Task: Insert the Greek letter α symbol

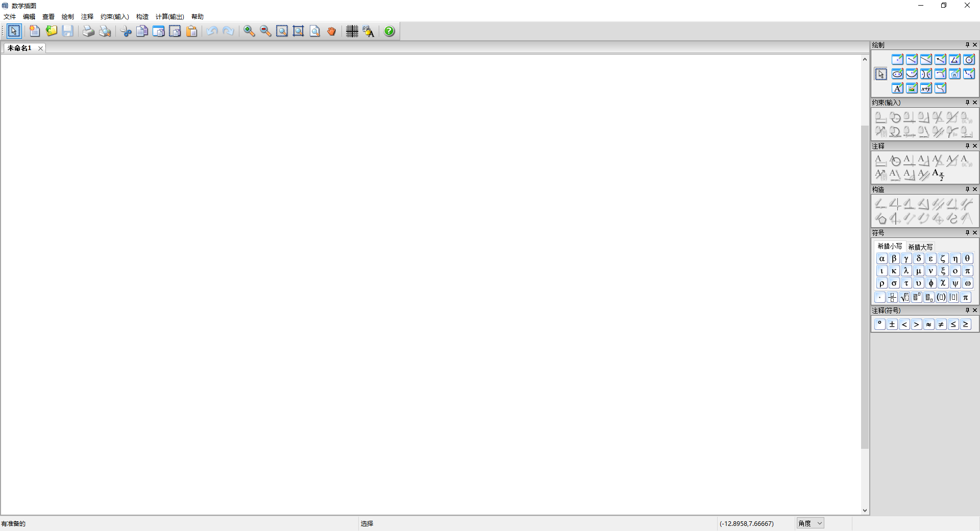Action: coord(881,259)
